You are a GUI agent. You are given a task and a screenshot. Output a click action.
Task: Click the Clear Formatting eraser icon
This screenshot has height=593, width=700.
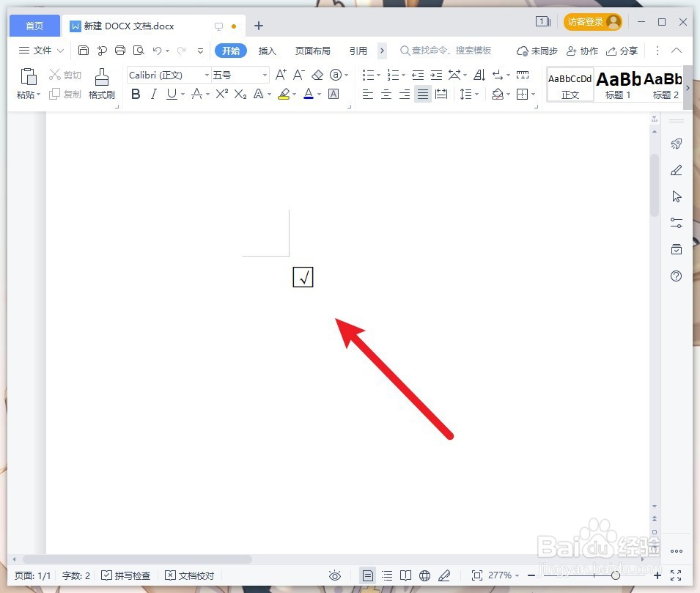tap(317, 75)
